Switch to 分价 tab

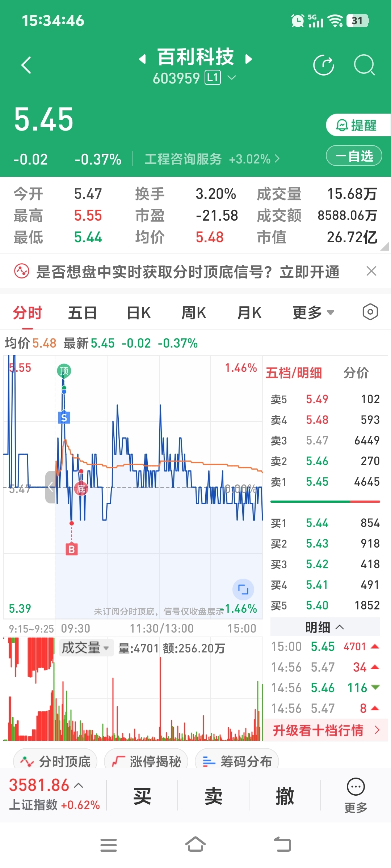(356, 373)
